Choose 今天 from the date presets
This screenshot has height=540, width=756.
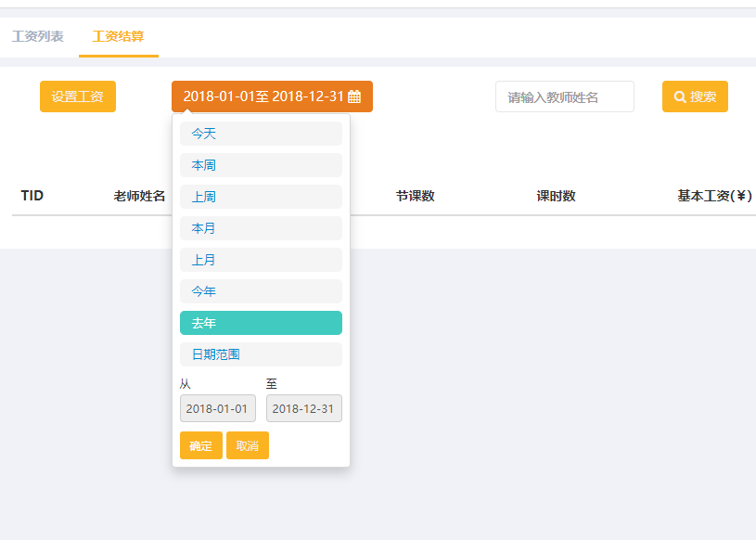click(x=261, y=134)
